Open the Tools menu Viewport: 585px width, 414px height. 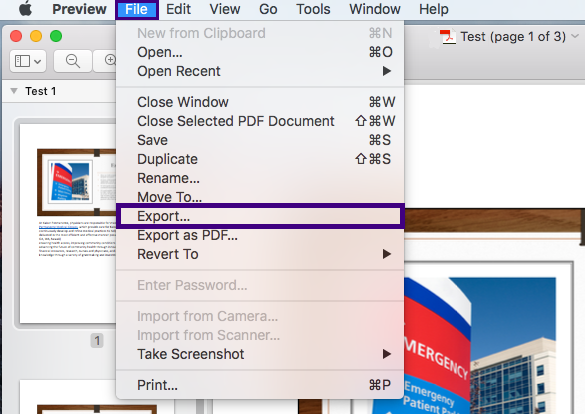point(313,9)
